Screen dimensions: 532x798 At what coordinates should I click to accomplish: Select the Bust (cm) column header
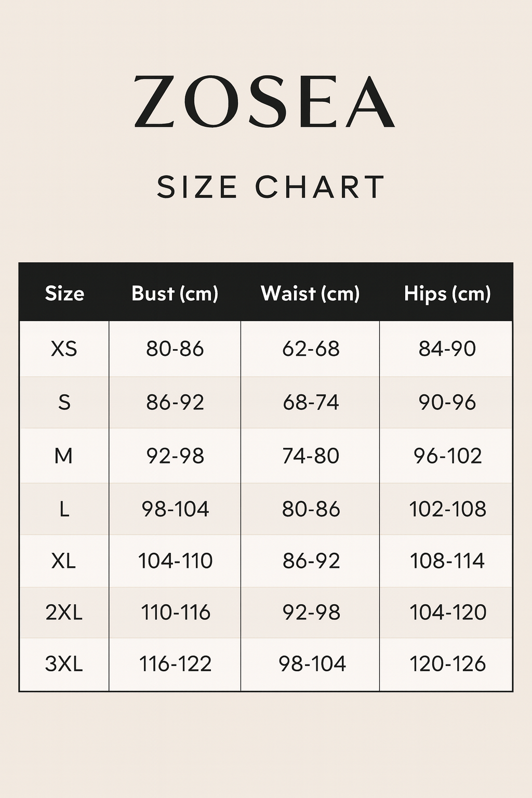pos(175,294)
